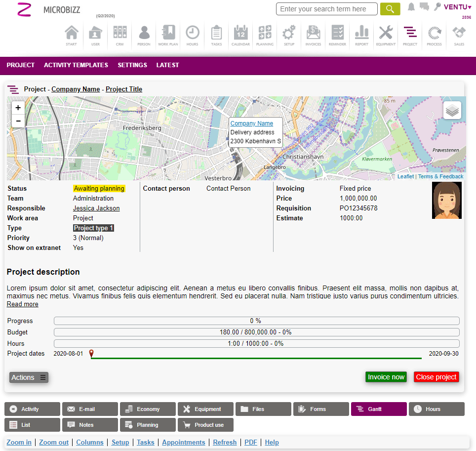
Task: Open the Jessica Jackson responsible link
Action: tap(96, 208)
